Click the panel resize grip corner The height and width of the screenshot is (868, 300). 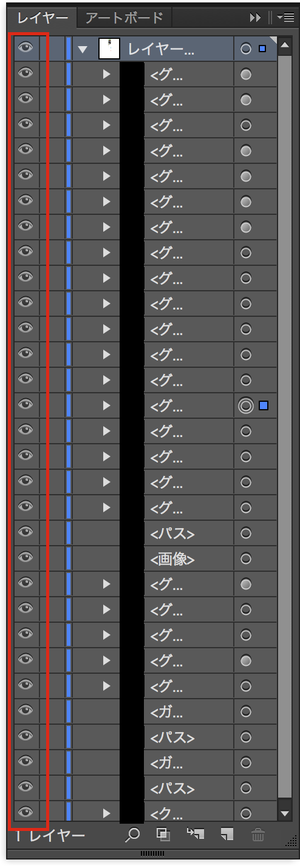[290, 840]
